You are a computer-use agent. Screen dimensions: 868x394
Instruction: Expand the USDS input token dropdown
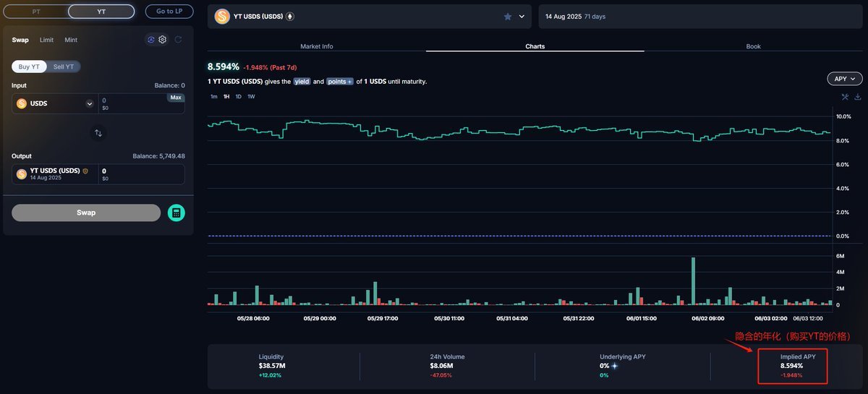coord(90,103)
